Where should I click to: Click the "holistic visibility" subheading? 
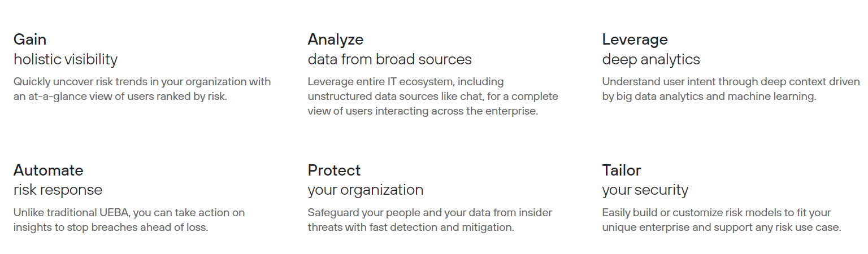pyautogui.click(x=66, y=59)
